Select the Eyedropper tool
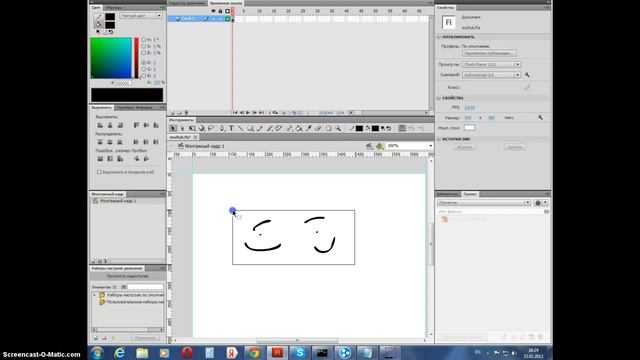The height and width of the screenshot is (360, 640). 309,128
